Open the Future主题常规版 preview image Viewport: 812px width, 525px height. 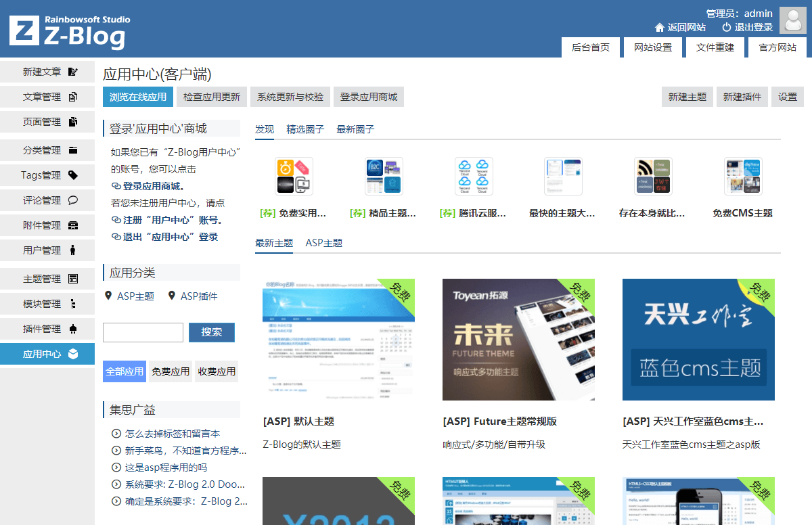point(519,340)
